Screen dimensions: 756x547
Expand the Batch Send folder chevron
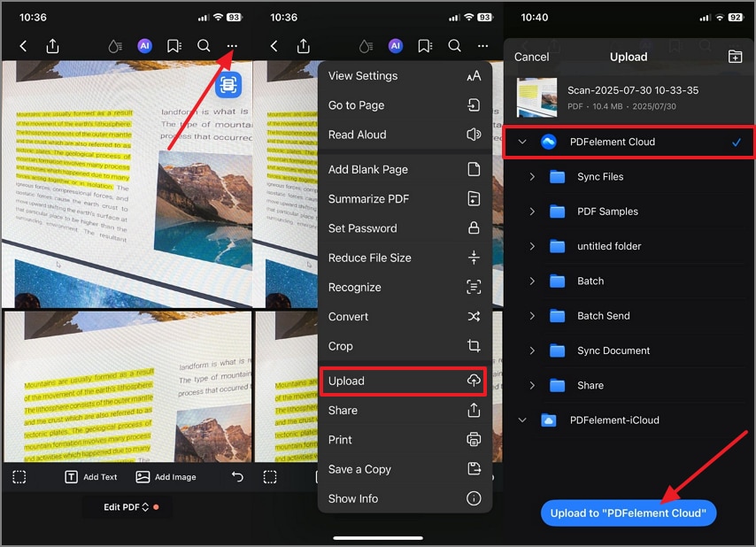click(532, 316)
